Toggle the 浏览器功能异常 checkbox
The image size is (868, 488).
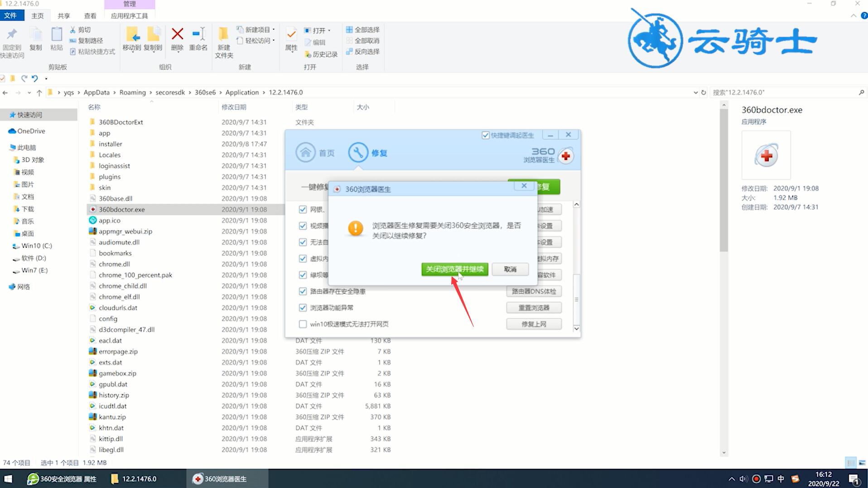click(x=303, y=308)
